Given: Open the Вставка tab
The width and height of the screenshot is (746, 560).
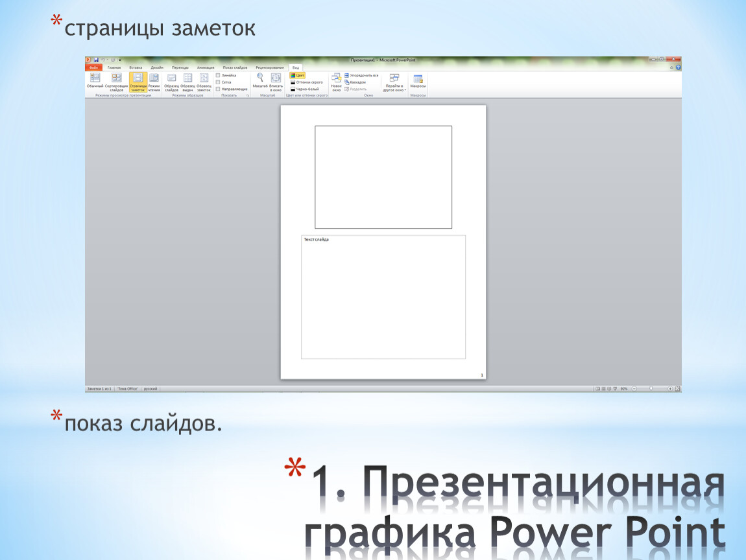Looking at the screenshot, I should point(136,67).
